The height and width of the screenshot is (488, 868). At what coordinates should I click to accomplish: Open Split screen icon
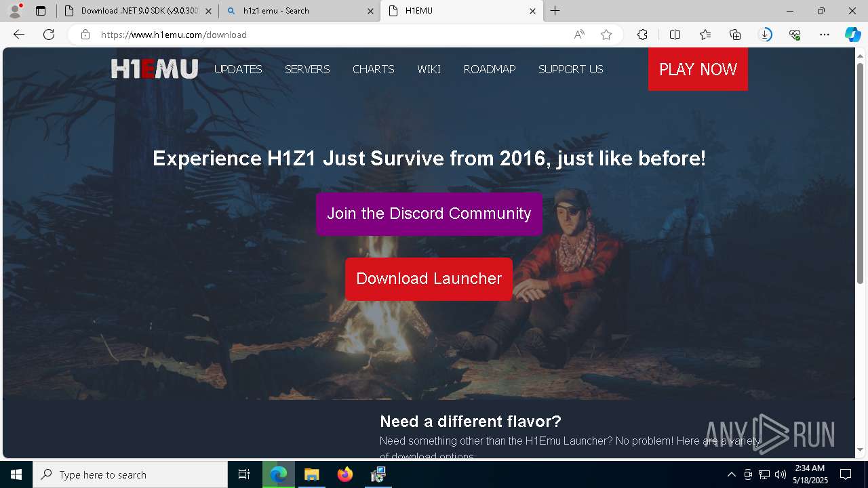[x=675, y=35]
